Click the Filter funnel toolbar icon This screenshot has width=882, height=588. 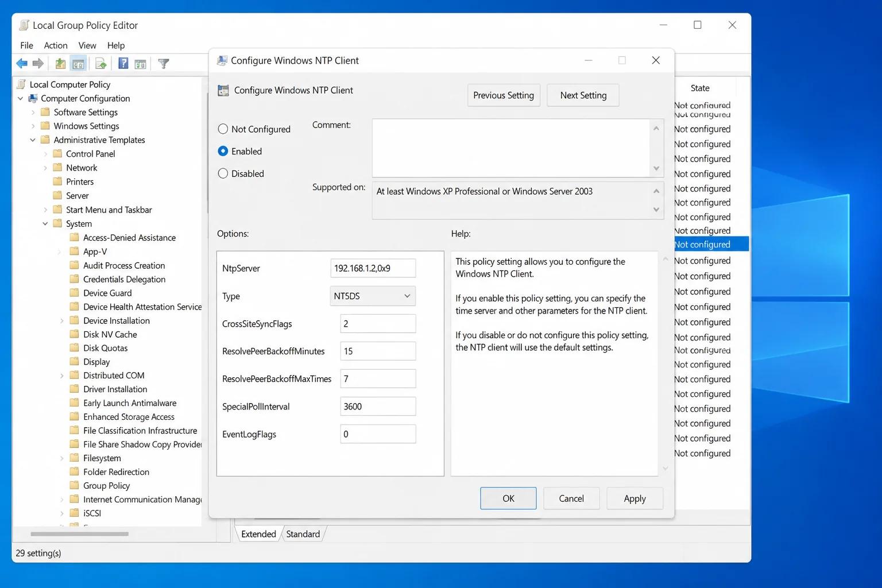(x=164, y=64)
